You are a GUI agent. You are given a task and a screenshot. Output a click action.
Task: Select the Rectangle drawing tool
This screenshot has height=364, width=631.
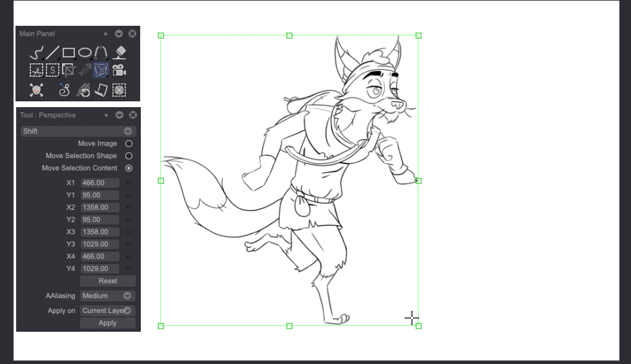[68, 52]
